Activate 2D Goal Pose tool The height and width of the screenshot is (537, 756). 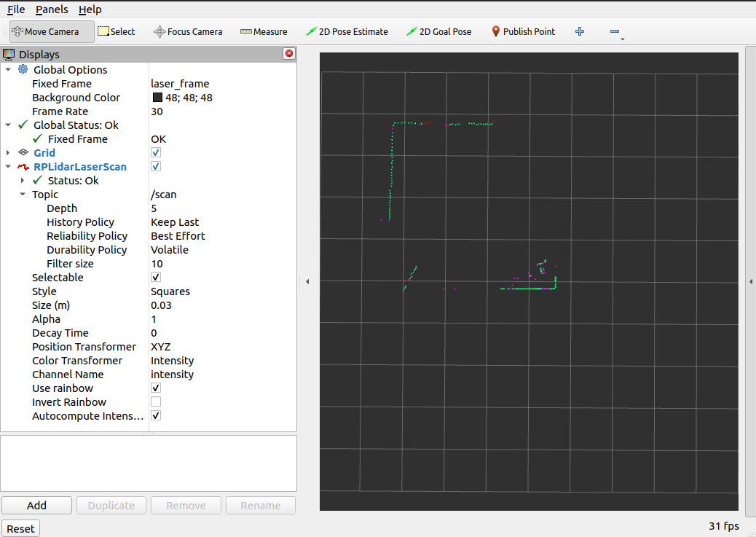pos(438,31)
